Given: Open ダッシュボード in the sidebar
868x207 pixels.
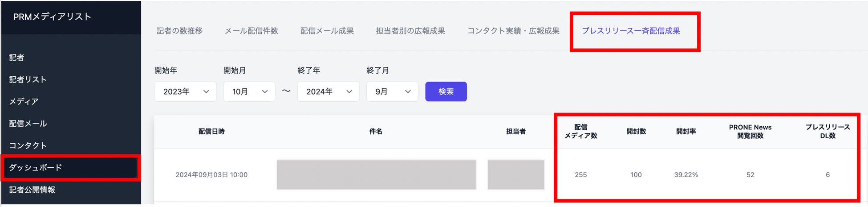Looking at the screenshot, I should (x=36, y=167).
